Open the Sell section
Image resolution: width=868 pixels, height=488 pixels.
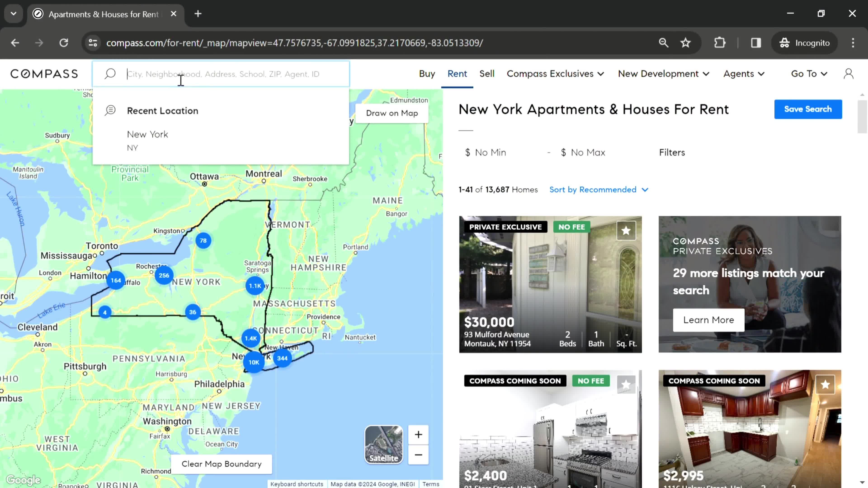pos(487,74)
